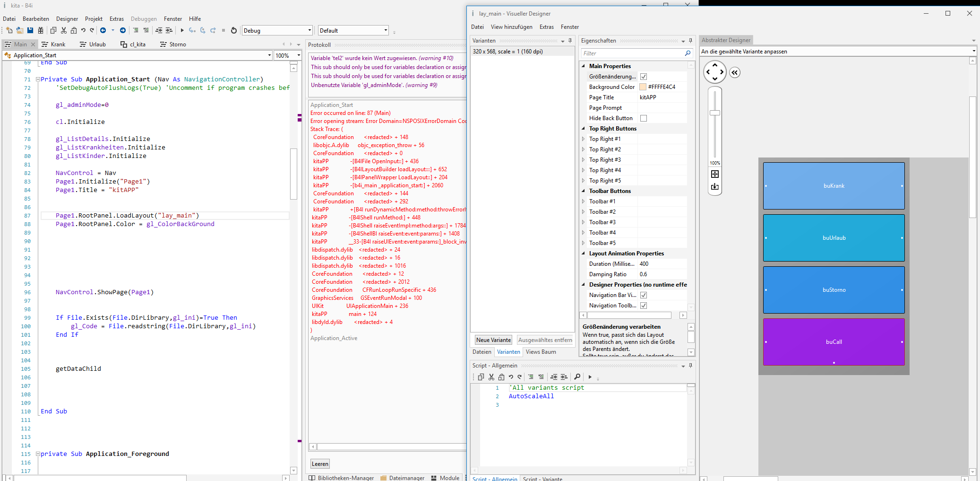Collapse the Application_Start sub in code editor
Image resolution: width=980 pixels, height=481 pixels.
click(38, 79)
